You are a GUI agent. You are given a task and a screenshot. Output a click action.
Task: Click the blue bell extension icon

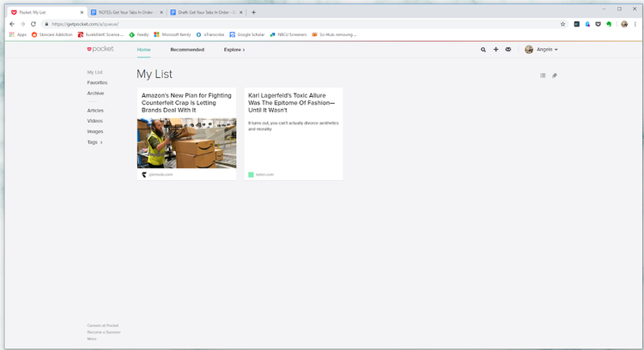[x=587, y=24]
